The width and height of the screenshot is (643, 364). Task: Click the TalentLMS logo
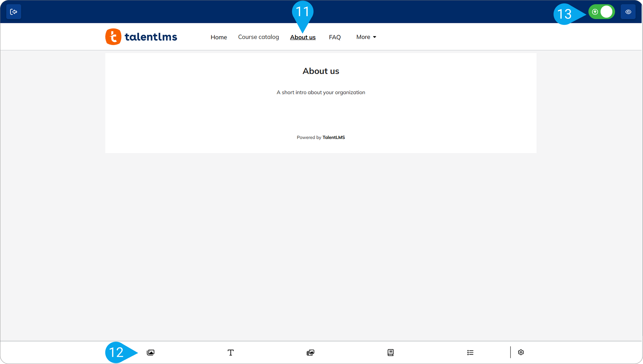pos(141,37)
